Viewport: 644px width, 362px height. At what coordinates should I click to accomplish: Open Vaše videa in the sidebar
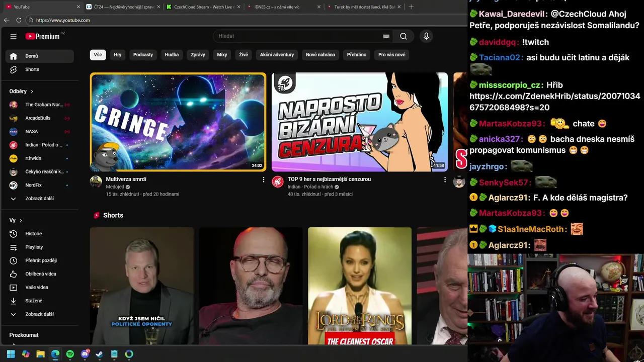[x=40, y=287]
